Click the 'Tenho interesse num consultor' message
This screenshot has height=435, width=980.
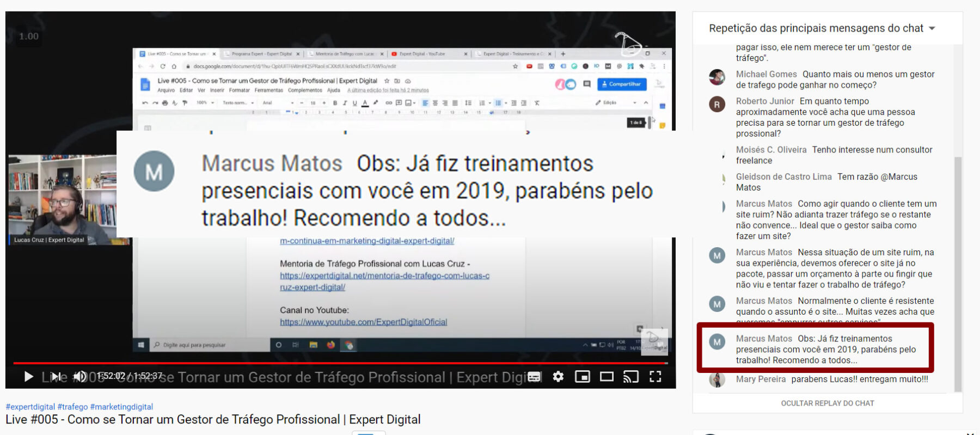click(x=834, y=155)
